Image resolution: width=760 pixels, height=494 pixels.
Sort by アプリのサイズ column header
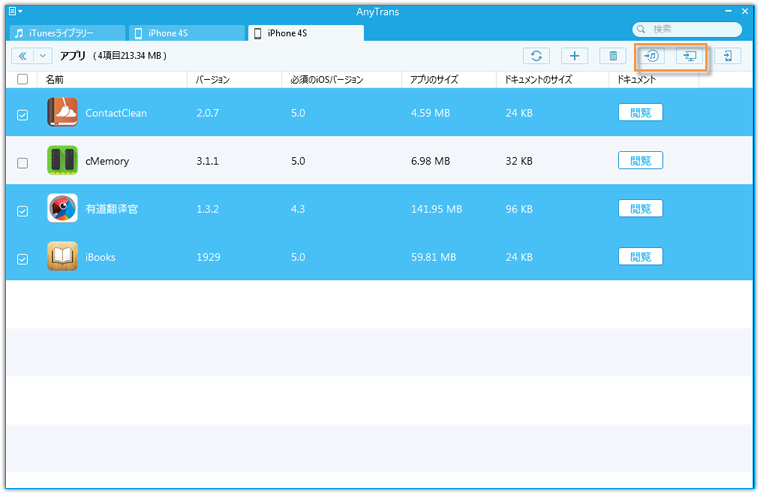[449, 80]
